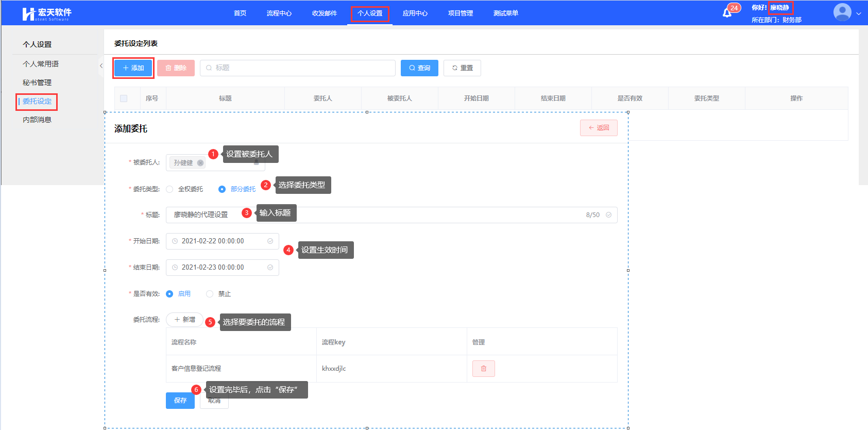Click the blue 保存 button
This screenshot has height=430, width=868.
coord(180,401)
